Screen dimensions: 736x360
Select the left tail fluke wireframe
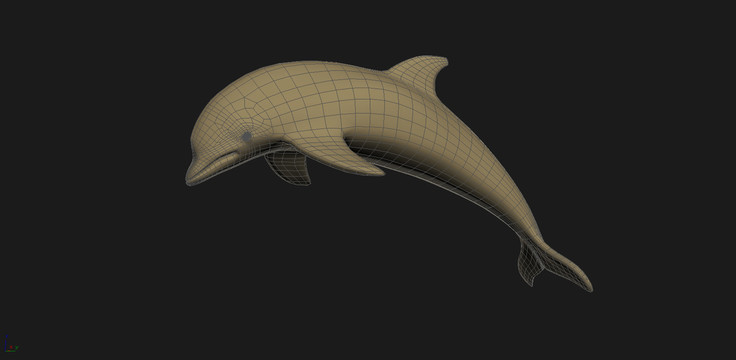pos(529,264)
